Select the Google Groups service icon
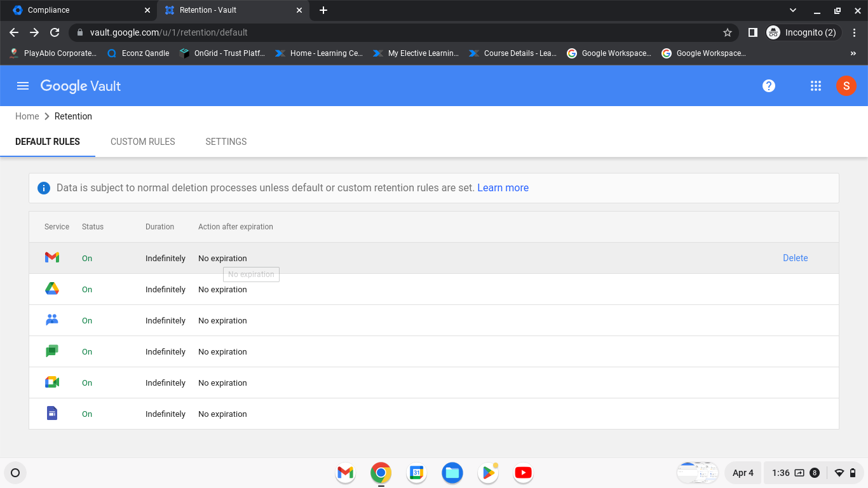Image resolution: width=868 pixels, height=488 pixels. click(52, 320)
